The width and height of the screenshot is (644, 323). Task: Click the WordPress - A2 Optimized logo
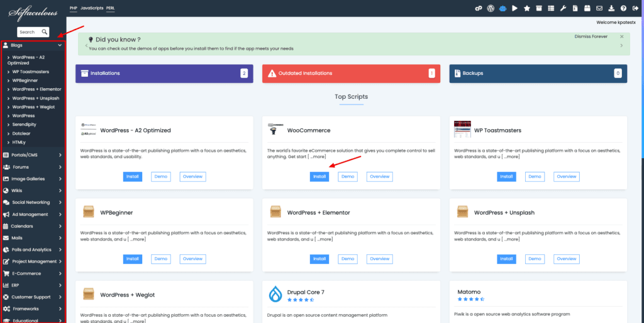88,129
